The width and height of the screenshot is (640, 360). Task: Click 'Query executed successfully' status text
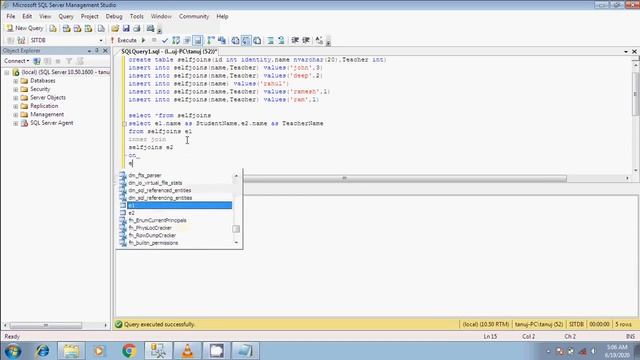(x=159, y=324)
